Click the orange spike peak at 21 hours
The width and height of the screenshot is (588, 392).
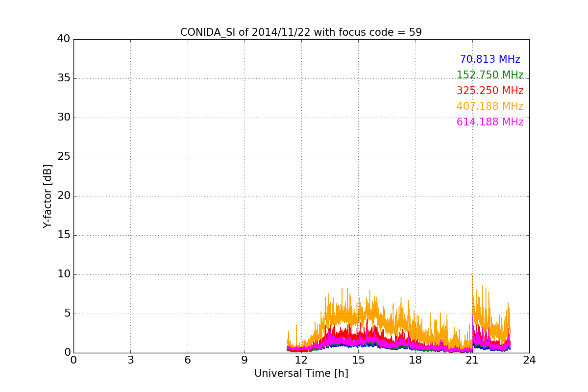point(473,276)
